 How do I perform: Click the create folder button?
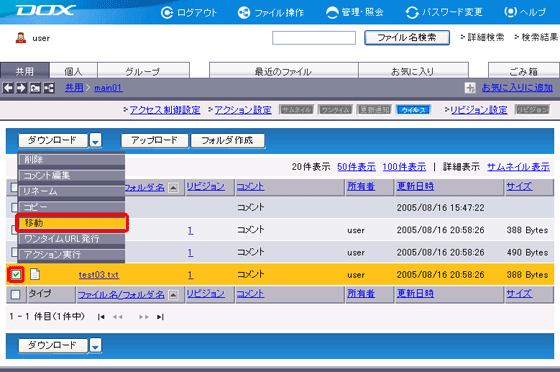tap(228, 140)
